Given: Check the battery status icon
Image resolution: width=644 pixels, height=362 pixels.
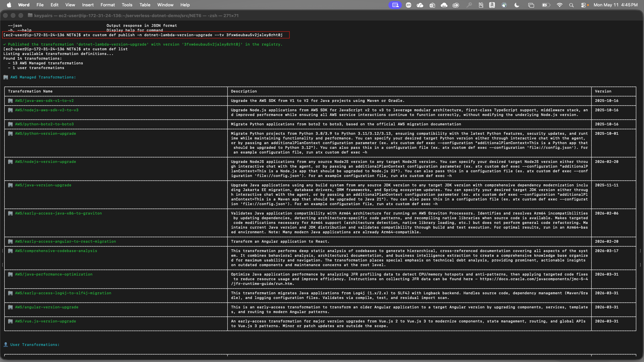Looking at the screenshot, I should [x=546, y=5].
